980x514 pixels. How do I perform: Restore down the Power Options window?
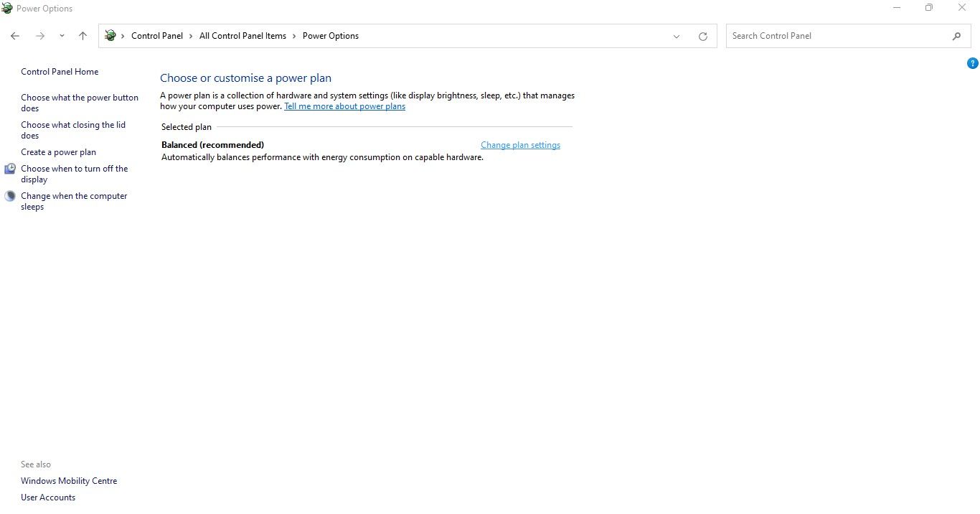[929, 8]
